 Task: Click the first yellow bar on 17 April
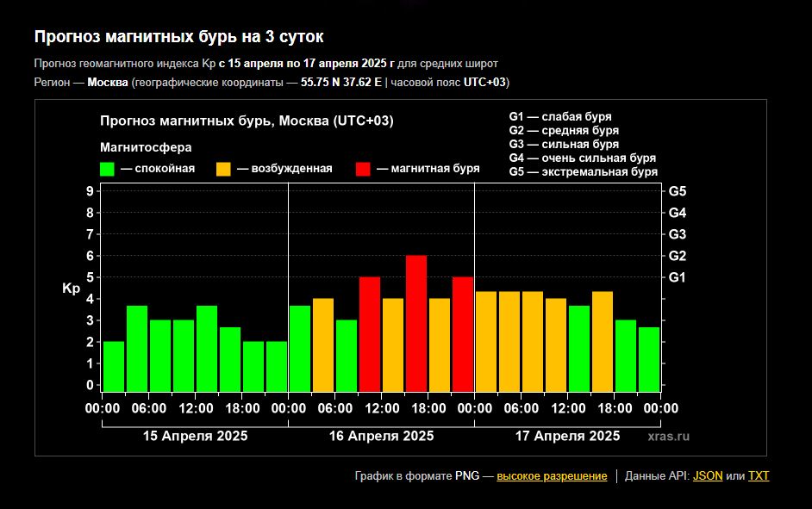click(486, 341)
